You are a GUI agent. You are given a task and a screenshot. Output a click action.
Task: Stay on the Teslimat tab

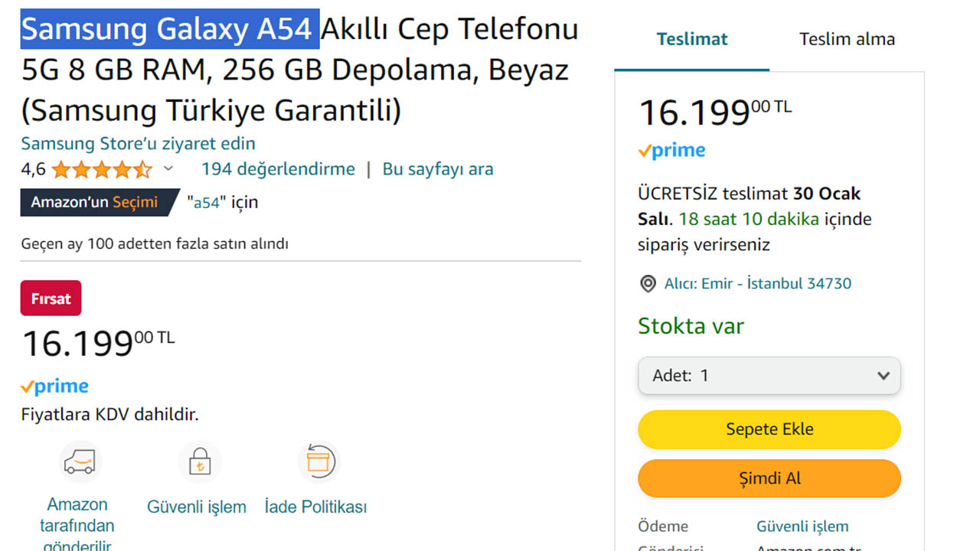691,38
